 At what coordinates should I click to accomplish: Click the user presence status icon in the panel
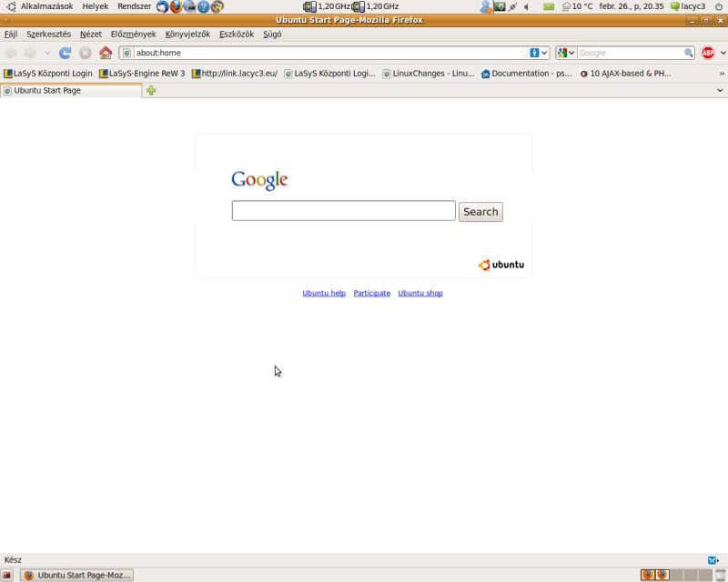486,6
